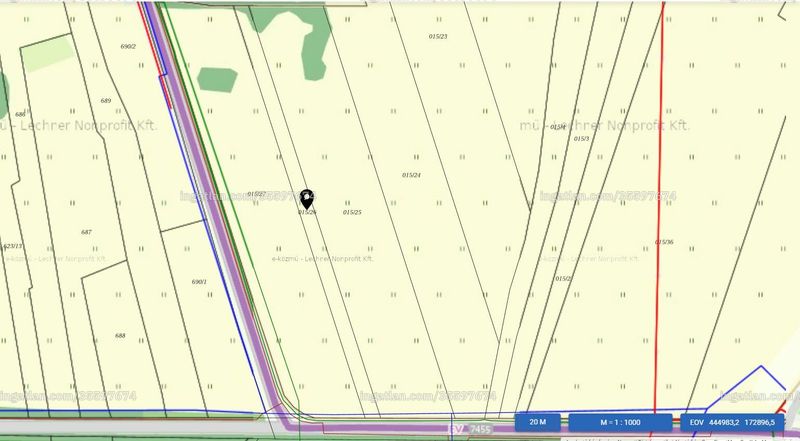
Task: Select parcel label 690/2
Action: coord(128,46)
